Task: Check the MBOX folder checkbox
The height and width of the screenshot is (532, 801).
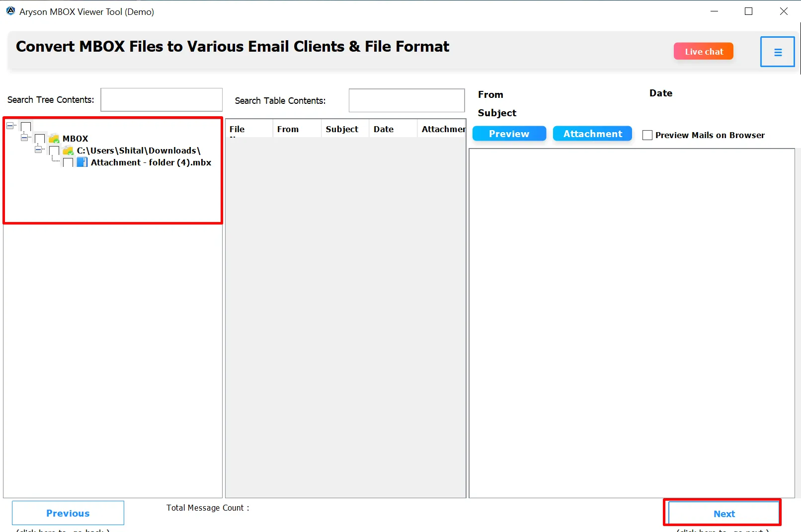Action: [x=40, y=139]
